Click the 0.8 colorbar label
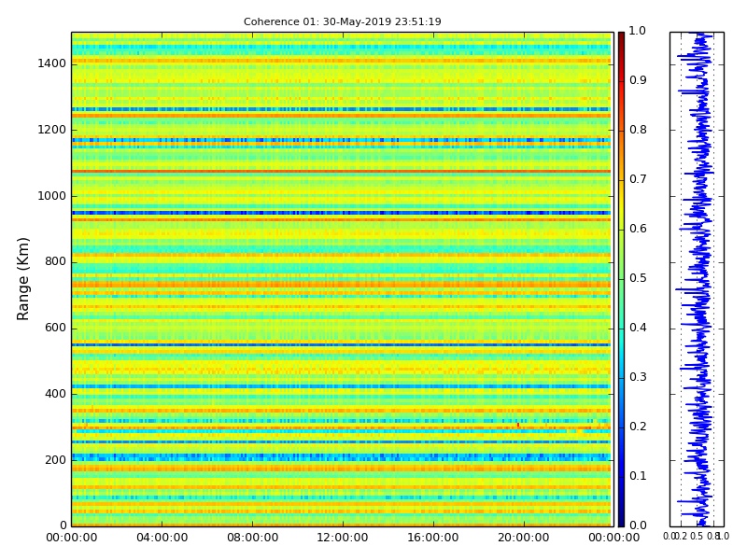747x560 pixels. pyautogui.click(x=638, y=130)
